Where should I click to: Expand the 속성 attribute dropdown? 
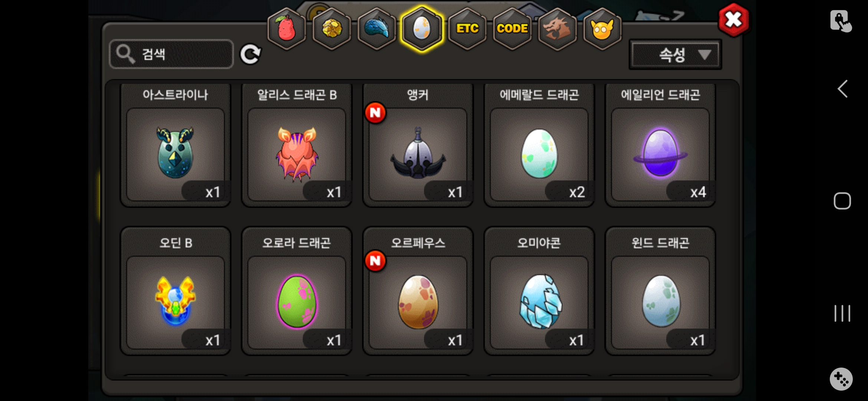point(675,55)
